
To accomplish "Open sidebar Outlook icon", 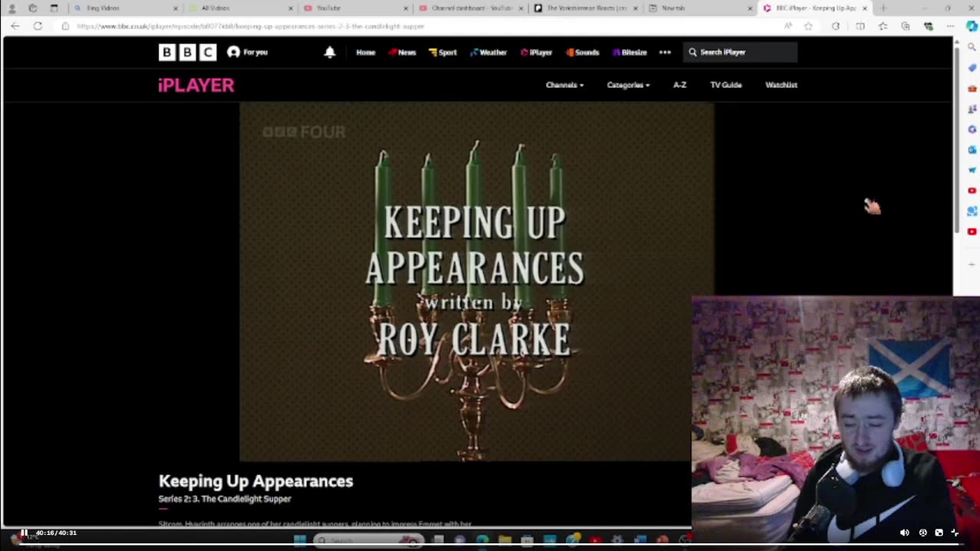I will [x=972, y=149].
